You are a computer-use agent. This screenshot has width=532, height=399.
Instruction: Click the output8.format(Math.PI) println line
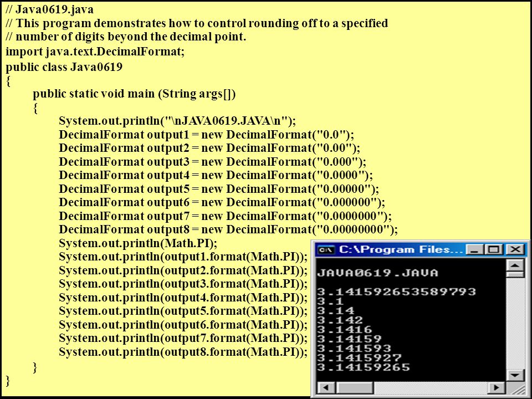183,352
